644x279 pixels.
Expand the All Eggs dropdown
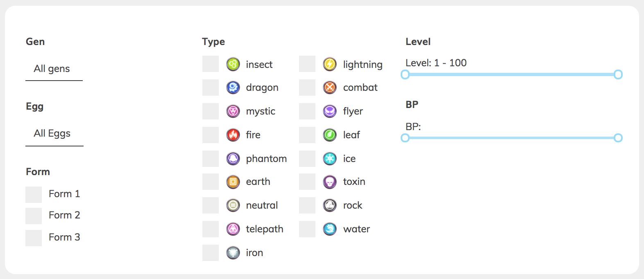54,134
